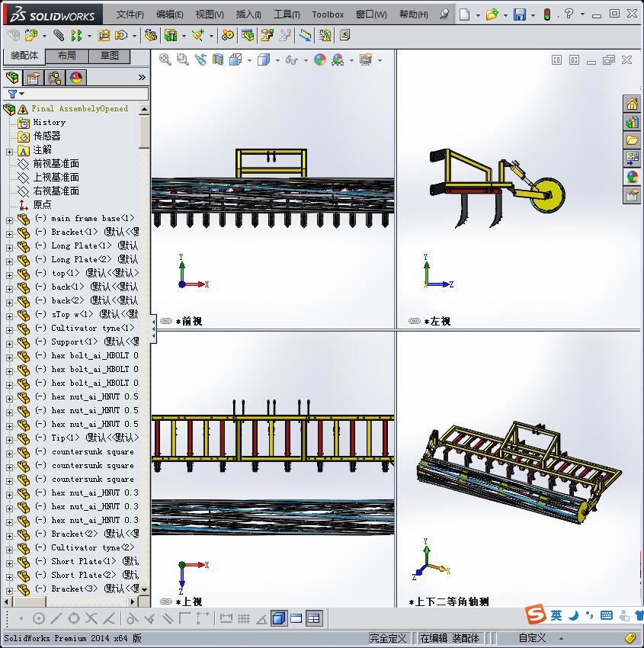The height and width of the screenshot is (648, 644).
Task: Open the 工具(T) menu
Action: pos(287,14)
